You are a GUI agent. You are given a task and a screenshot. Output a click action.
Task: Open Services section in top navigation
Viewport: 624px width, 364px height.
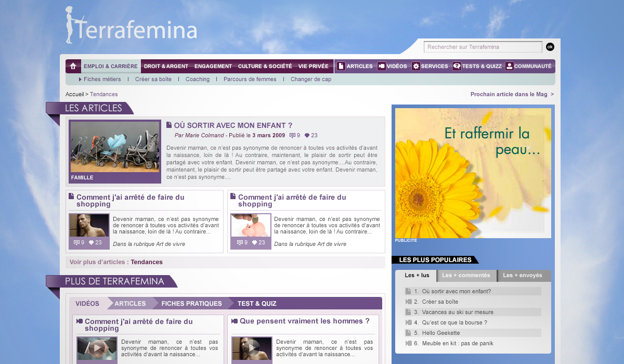point(435,66)
